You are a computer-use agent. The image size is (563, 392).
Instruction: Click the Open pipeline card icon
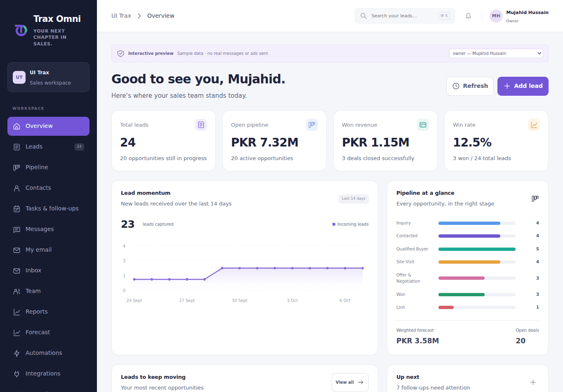coord(312,125)
